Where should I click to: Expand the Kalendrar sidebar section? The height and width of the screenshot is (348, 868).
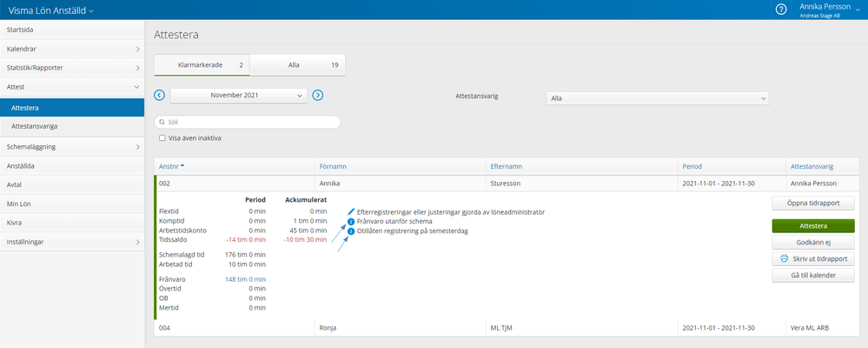pyautogui.click(x=137, y=49)
